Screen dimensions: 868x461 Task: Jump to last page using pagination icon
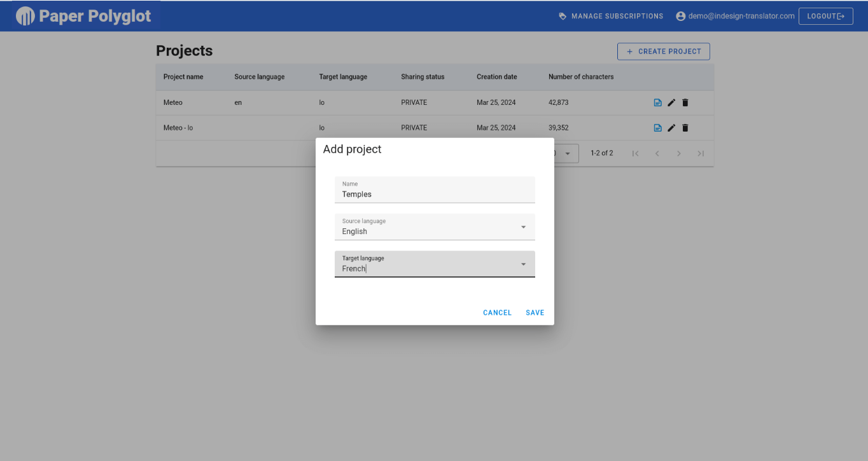701,153
